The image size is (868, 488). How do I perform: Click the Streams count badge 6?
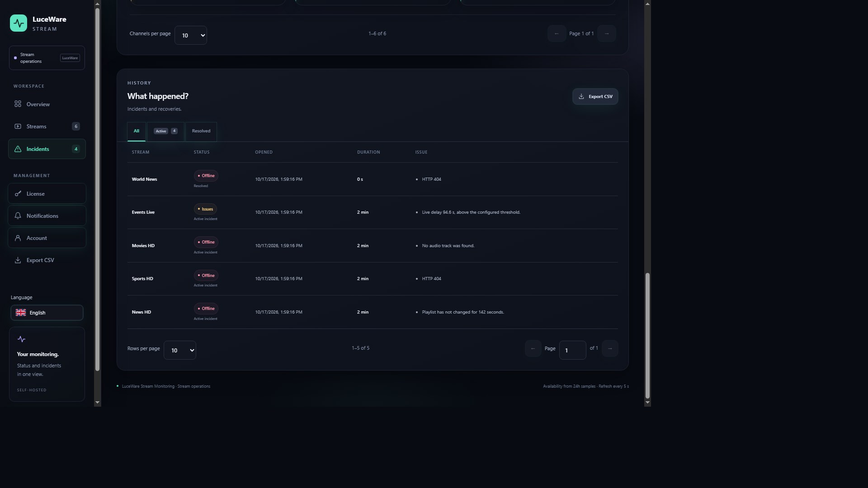76,127
